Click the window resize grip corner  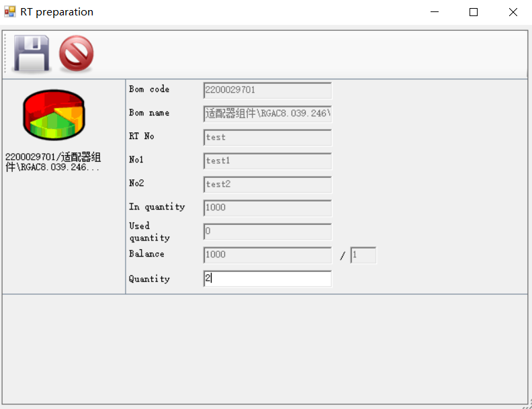(x=527, y=404)
